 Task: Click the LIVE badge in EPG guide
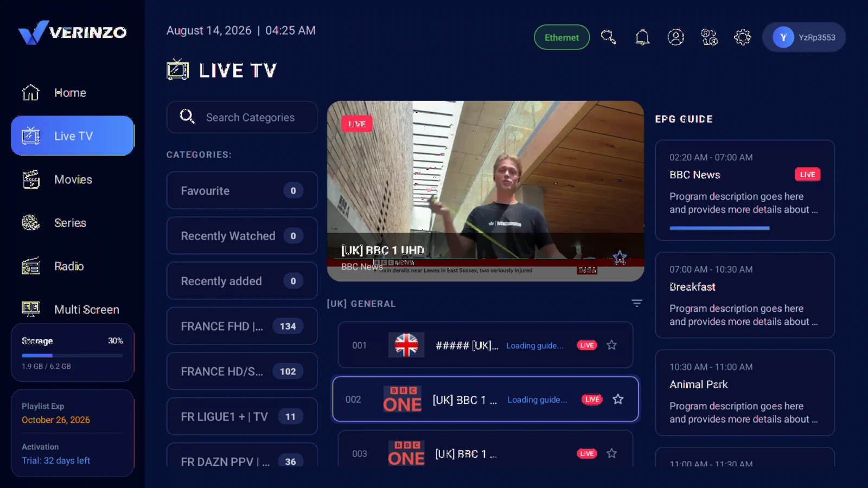(807, 175)
